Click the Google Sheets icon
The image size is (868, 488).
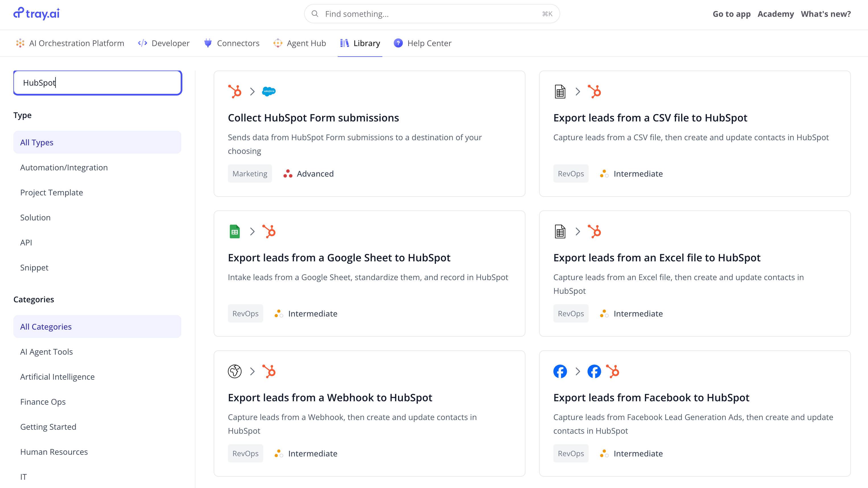click(234, 231)
